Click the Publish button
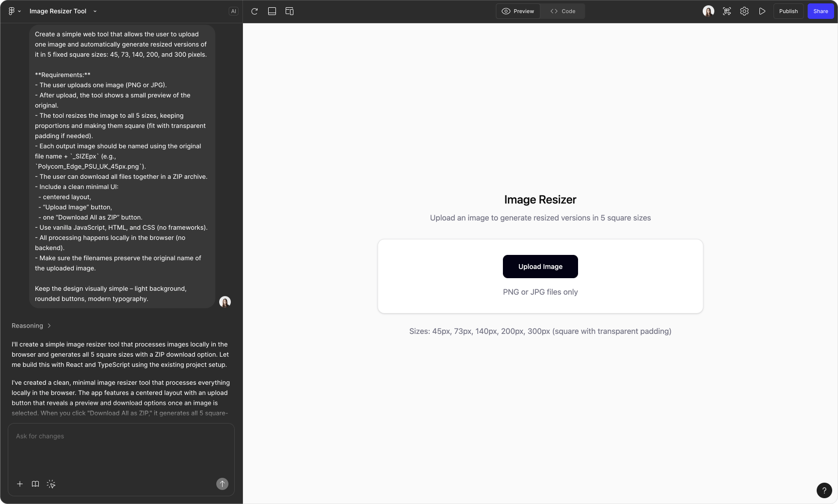 788,11
